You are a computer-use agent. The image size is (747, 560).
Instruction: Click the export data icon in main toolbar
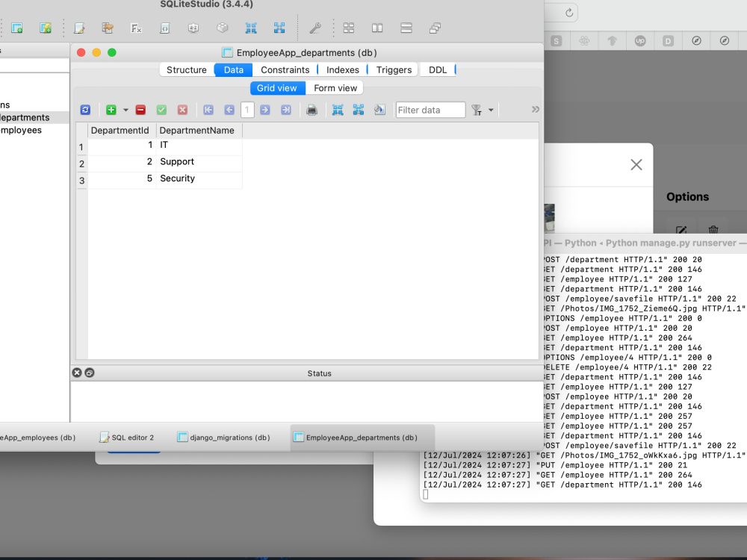[x=279, y=28]
